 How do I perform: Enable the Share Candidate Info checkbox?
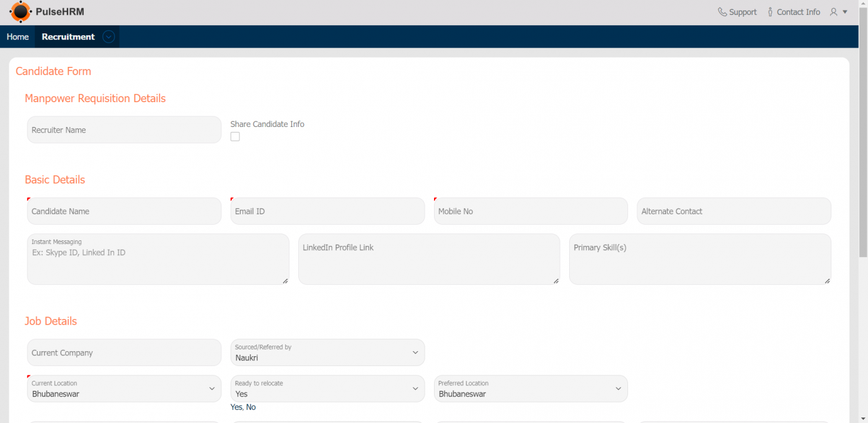tap(235, 136)
